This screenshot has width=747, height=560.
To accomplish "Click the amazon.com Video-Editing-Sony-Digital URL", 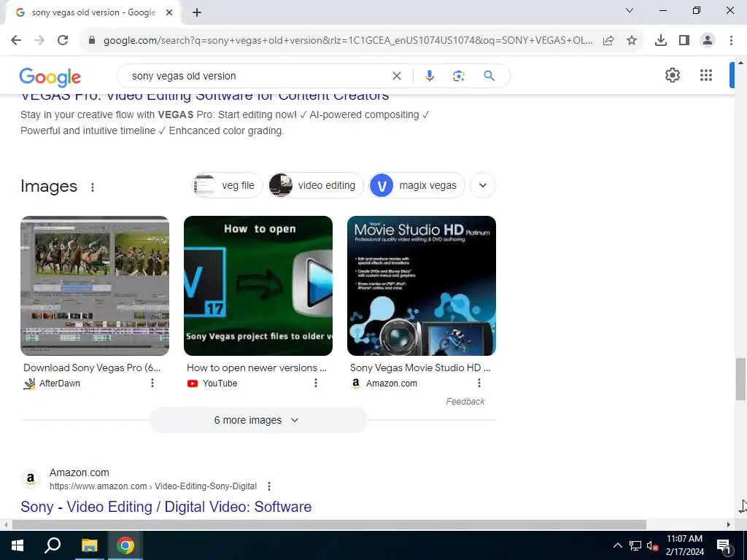I will (x=153, y=486).
